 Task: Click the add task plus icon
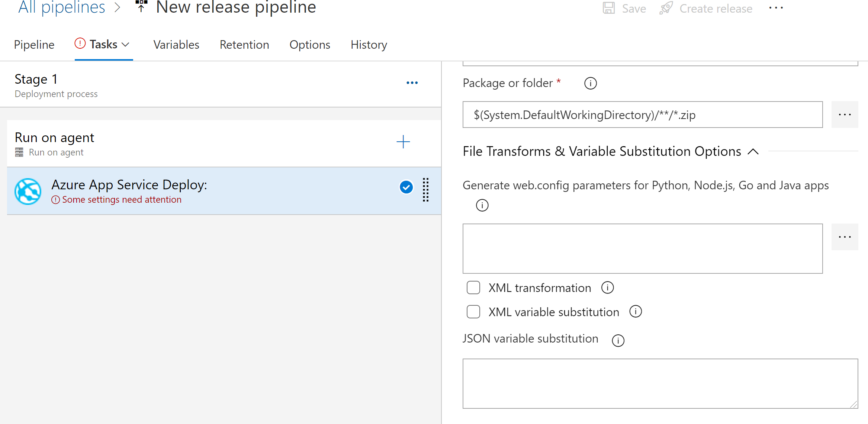(x=403, y=141)
